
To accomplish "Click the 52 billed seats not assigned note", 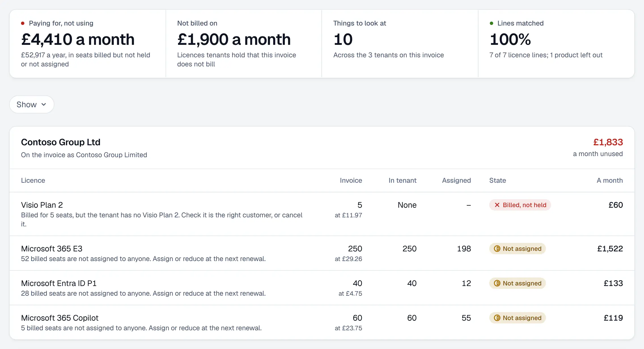I will click(143, 259).
